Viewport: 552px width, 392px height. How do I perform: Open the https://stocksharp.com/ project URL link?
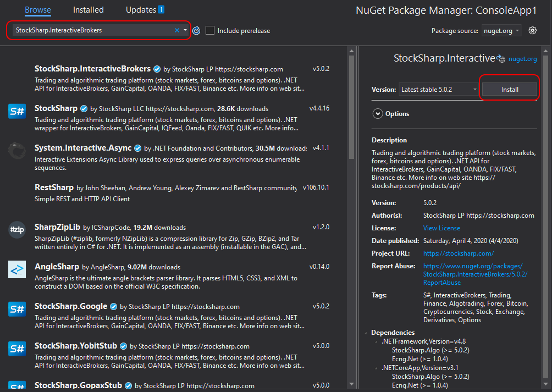pyautogui.click(x=458, y=253)
